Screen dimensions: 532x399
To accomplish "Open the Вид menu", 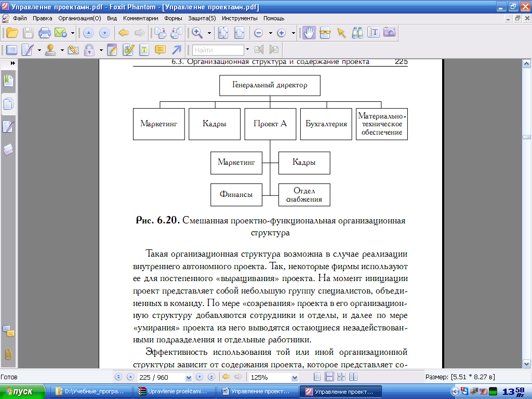I will click(112, 18).
